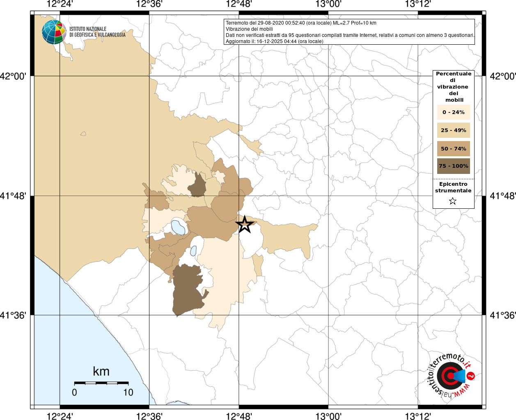Click the top axis label 13°12'

[x=418, y=4]
